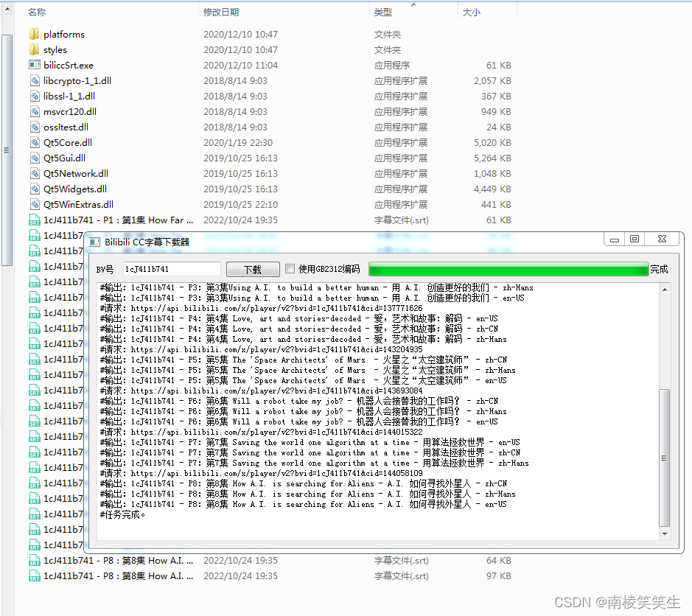Tick the 使用GB2312编码 checkbox
Viewport: 692px width, 616px height.
click(x=290, y=268)
